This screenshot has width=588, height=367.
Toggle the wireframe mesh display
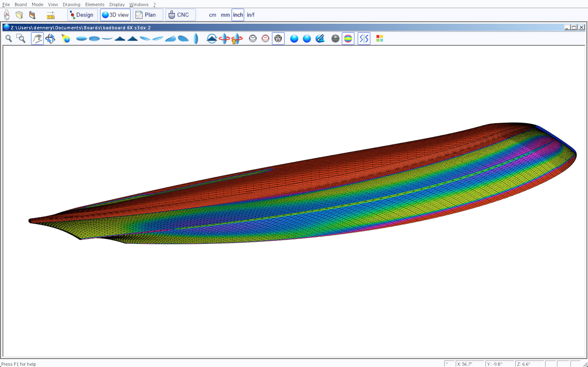278,39
